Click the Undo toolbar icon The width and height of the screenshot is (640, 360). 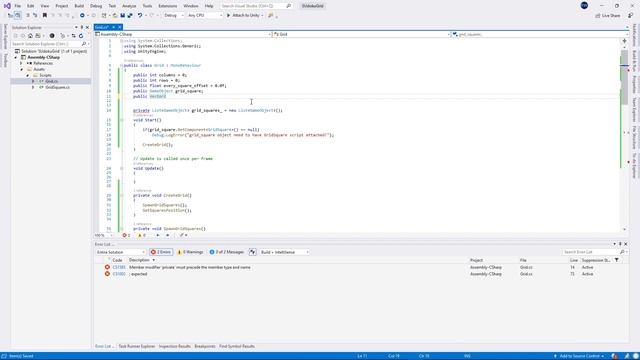pos(140,16)
